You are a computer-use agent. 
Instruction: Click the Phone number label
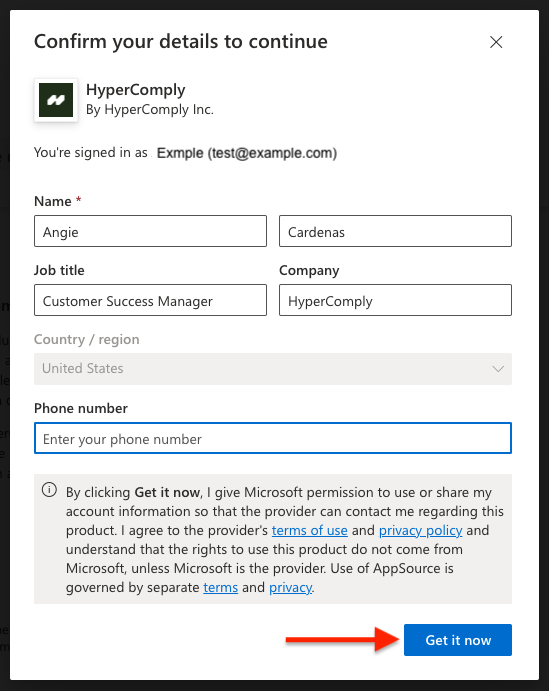pyautogui.click(x=81, y=408)
